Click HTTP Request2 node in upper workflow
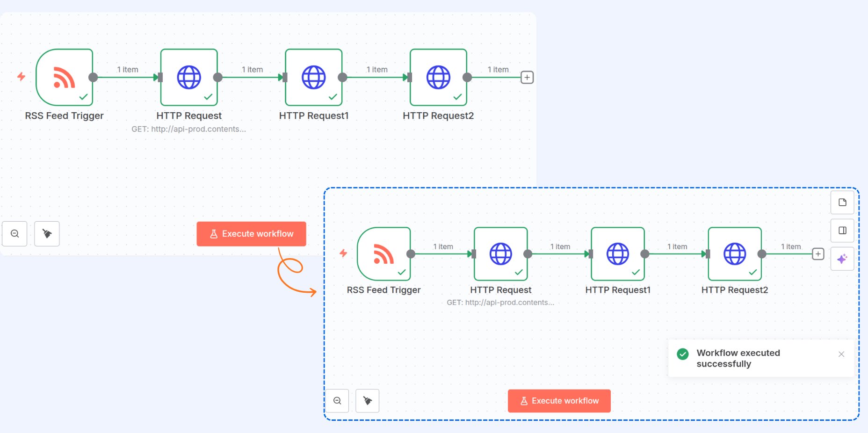The image size is (868, 433). point(438,77)
